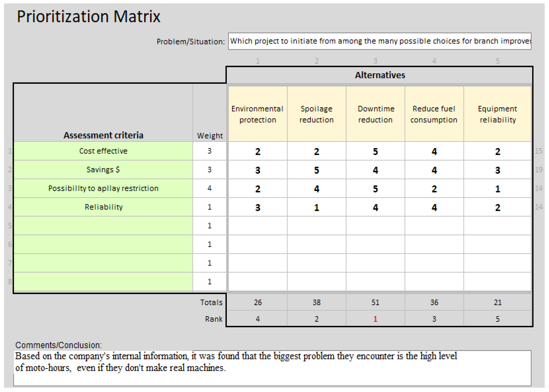Image resolution: width=549 pixels, height=392 pixels.
Task: Click the weight 4 for restriction criterion
Action: point(209,188)
